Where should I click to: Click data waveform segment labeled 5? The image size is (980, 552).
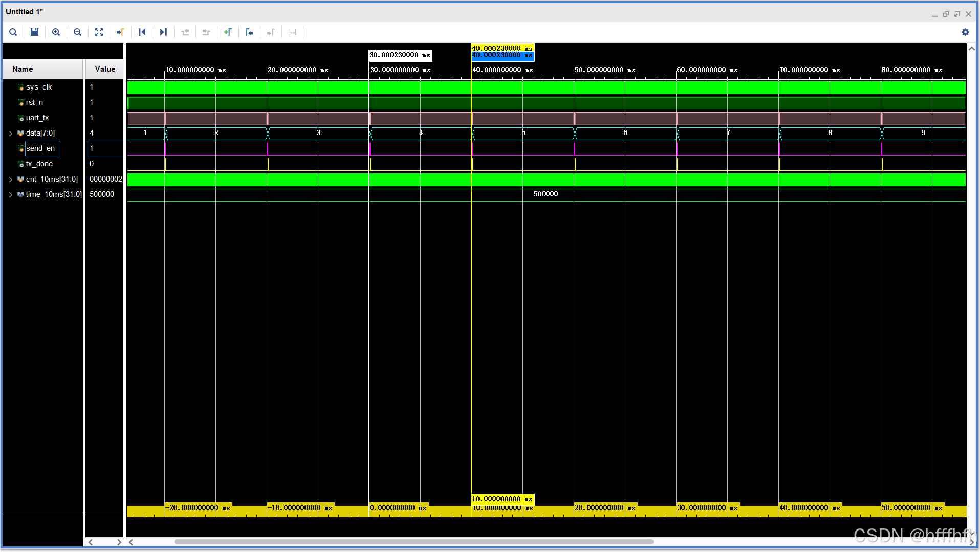point(523,133)
